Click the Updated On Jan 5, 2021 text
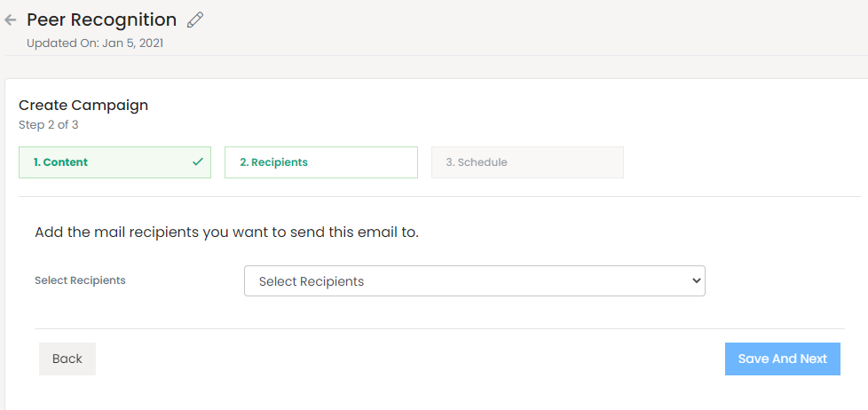The width and height of the screenshot is (868, 410). 94,43
